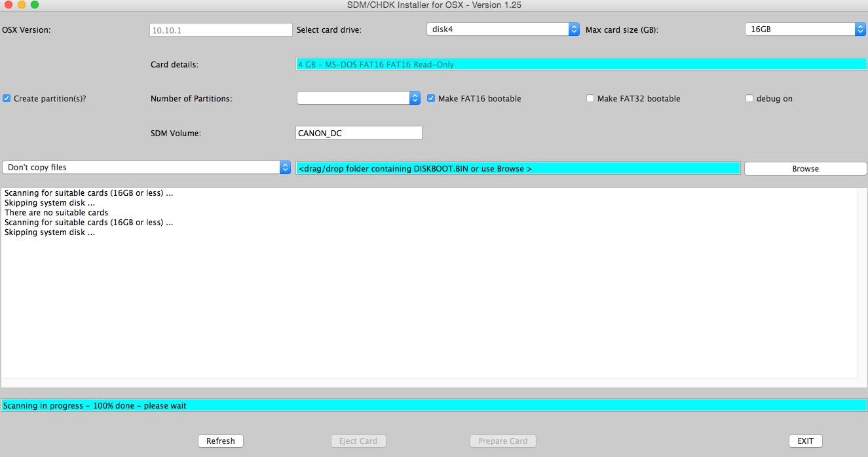Click the 'OSX Version:' label
This screenshot has width=868, height=457.
[x=26, y=30]
